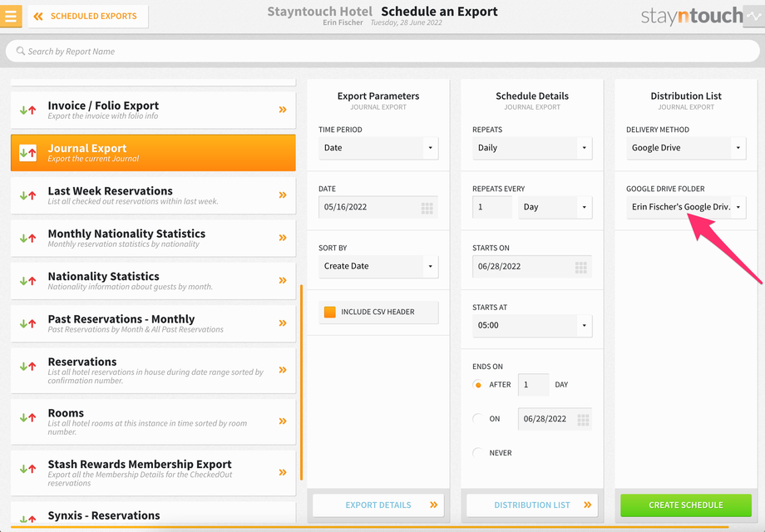Screen dimensions: 765x532
Task: Open Stash Rewards Membership Export via its chevron
Action: tap(283, 472)
